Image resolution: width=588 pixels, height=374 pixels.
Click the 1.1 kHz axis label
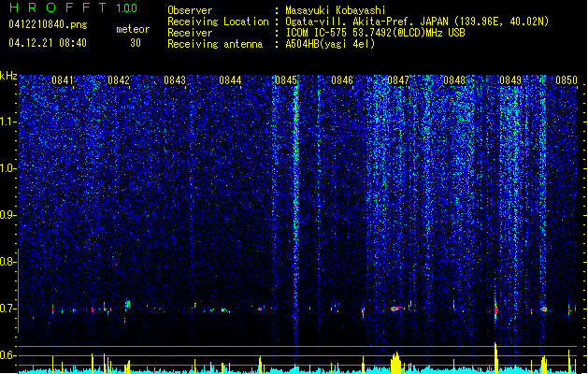click(8, 122)
